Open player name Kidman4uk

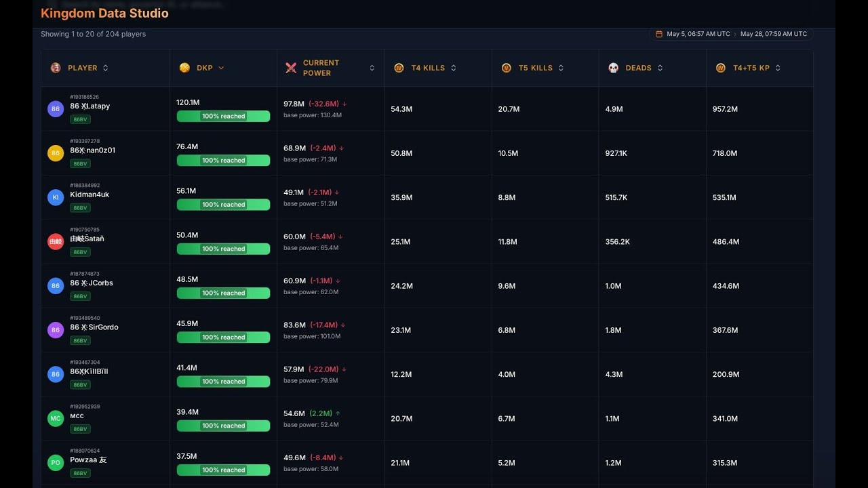pos(90,195)
